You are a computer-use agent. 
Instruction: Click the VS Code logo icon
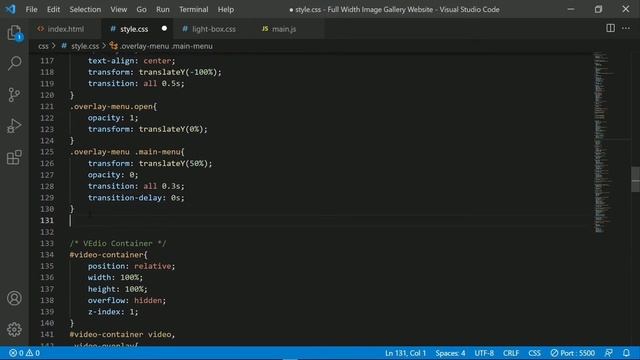pyautogui.click(x=11, y=9)
